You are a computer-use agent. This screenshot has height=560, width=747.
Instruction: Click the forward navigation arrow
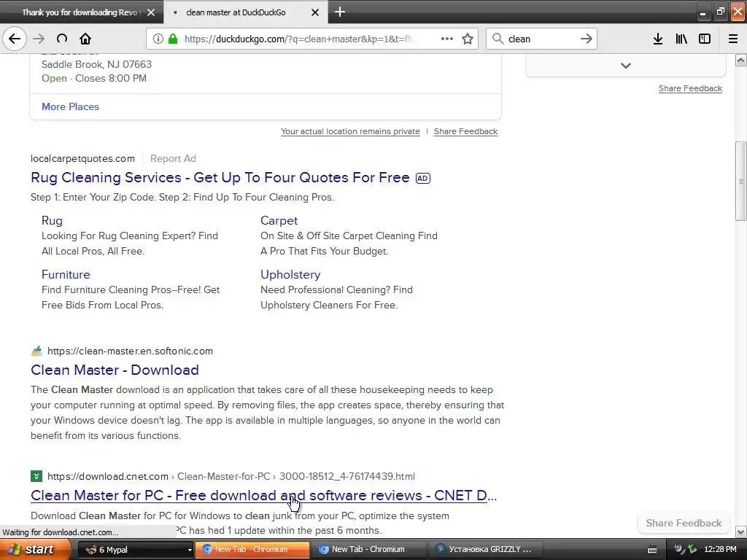(39, 39)
